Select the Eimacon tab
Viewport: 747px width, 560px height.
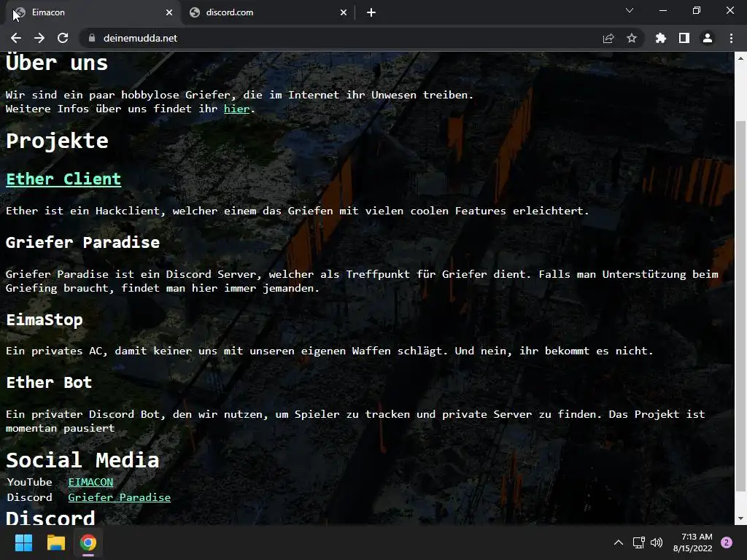93,12
